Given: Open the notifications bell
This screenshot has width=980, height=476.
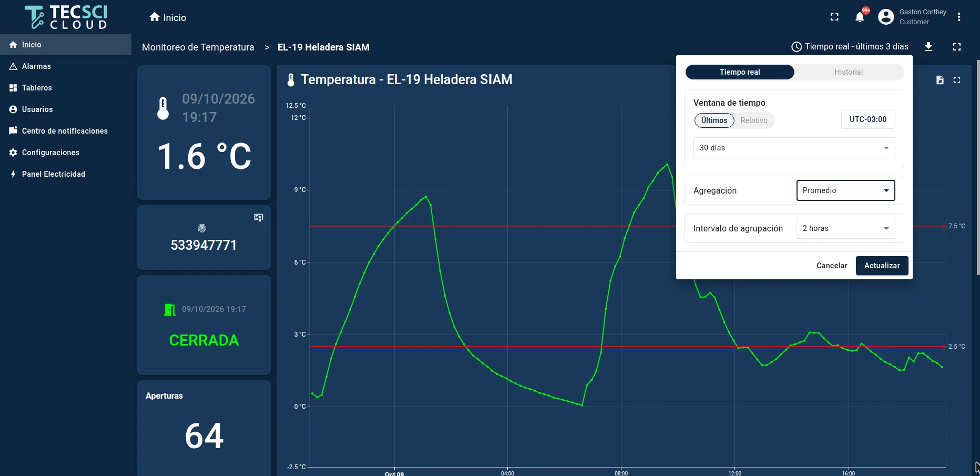Looking at the screenshot, I should click(x=860, y=17).
